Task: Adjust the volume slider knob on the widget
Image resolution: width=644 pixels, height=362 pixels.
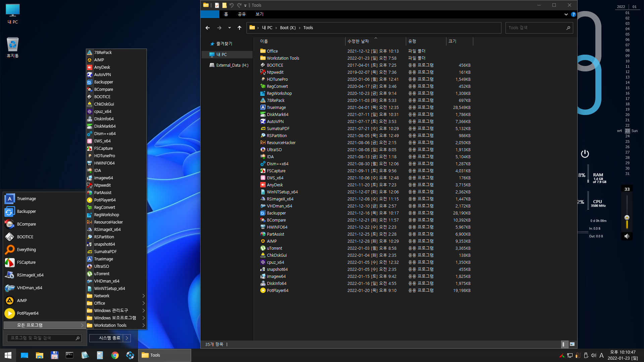Action: point(627,218)
